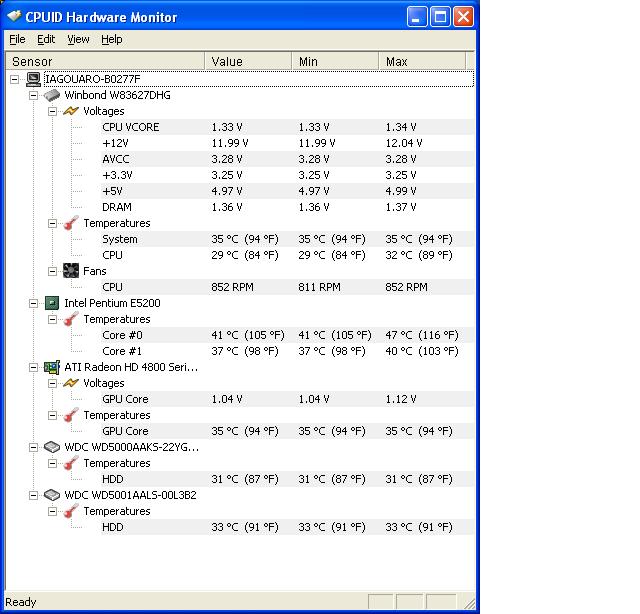640x614 pixels.
Task: Click the thermometer icon under WD5000AAKS drive
Action: tap(71, 463)
